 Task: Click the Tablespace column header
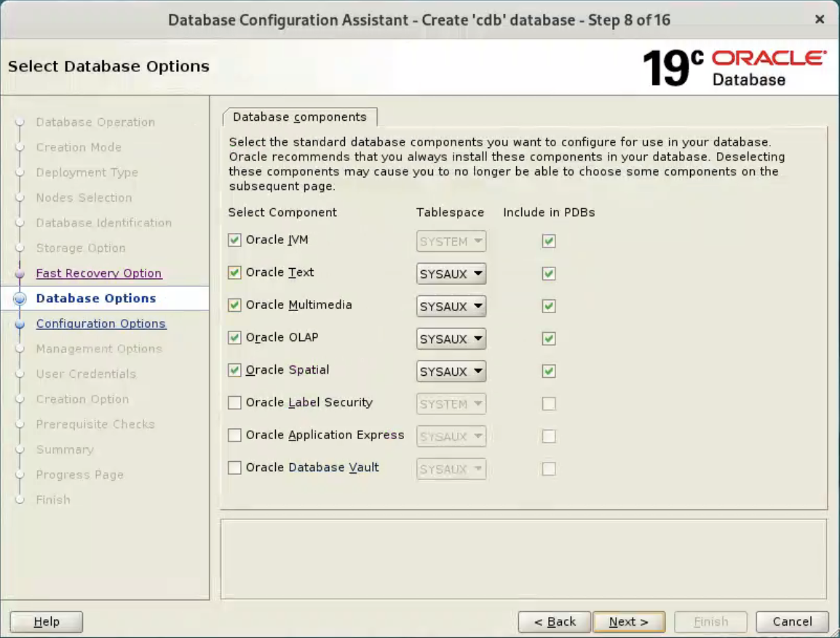tap(450, 213)
